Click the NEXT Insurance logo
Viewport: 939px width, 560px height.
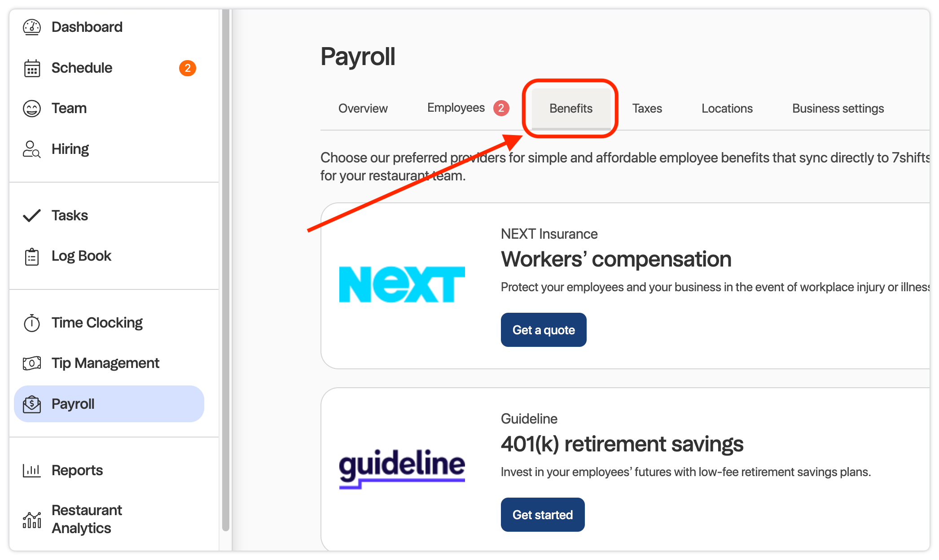pos(402,284)
